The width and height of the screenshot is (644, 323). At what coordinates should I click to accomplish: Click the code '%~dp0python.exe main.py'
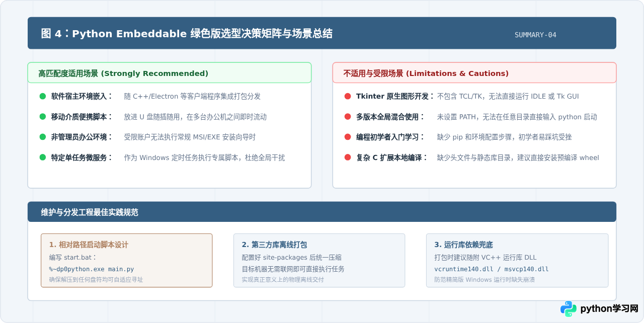92,269
